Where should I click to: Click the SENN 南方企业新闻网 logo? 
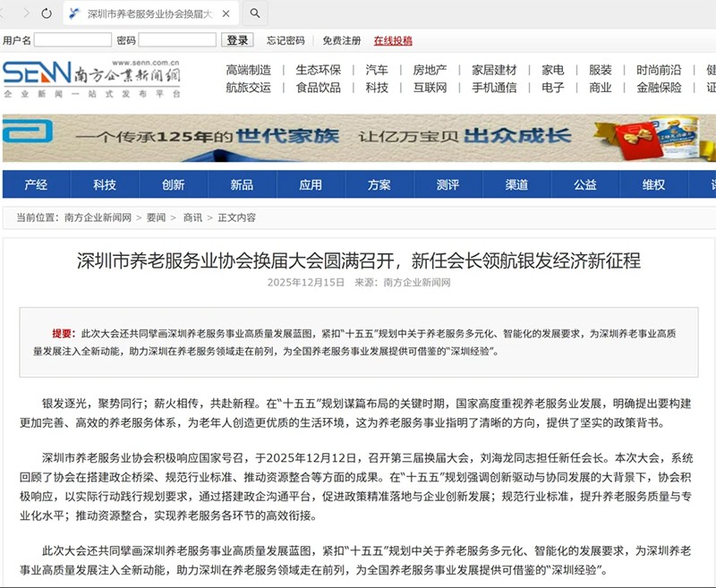[x=91, y=79]
